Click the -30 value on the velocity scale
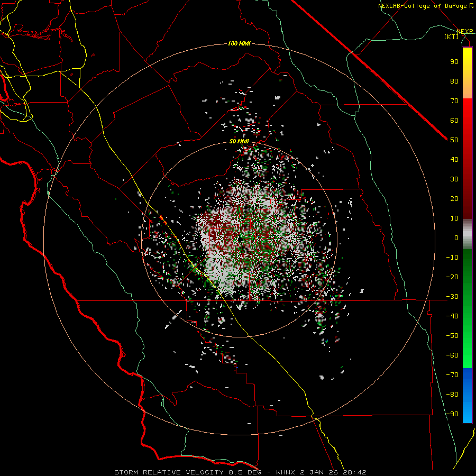 [x=452, y=297]
